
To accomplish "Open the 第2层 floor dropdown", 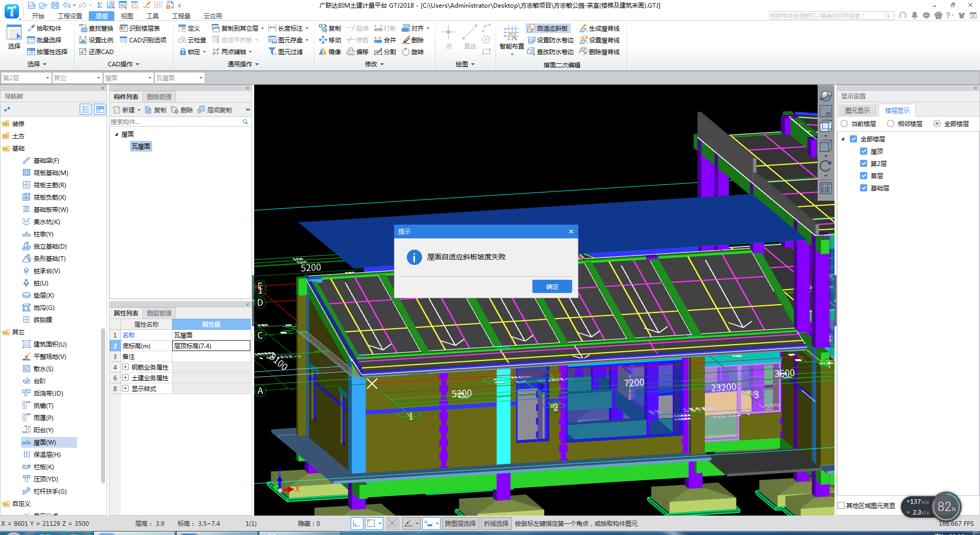I will coord(26,78).
